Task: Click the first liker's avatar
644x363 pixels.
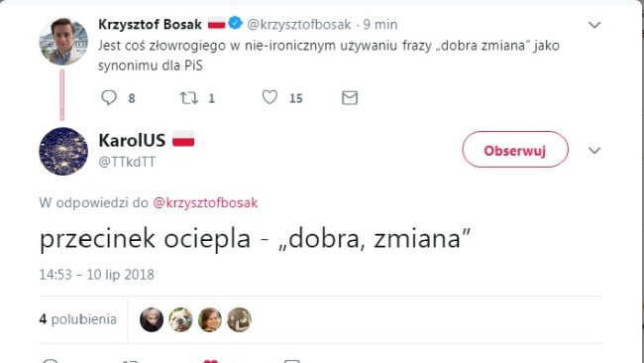Action: [152, 319]
